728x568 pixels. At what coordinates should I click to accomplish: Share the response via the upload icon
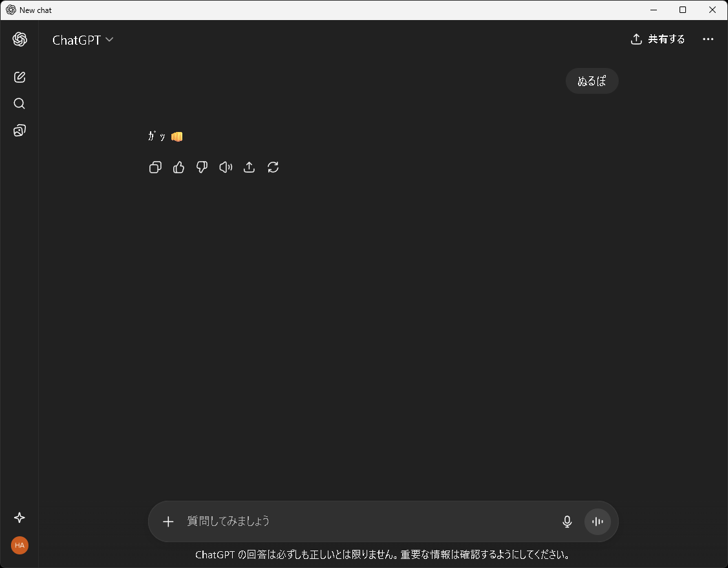(249, 167)
